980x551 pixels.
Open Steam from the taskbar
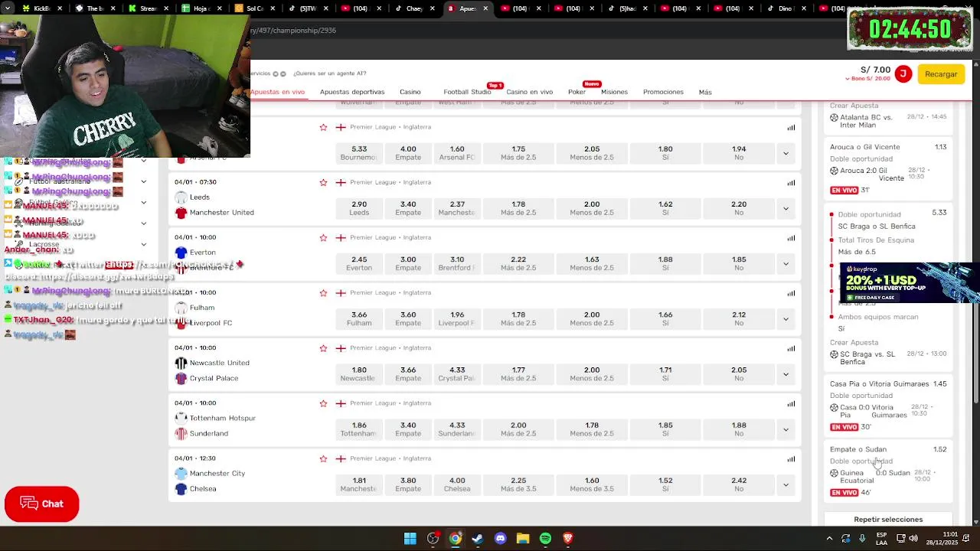coord(478,539)
